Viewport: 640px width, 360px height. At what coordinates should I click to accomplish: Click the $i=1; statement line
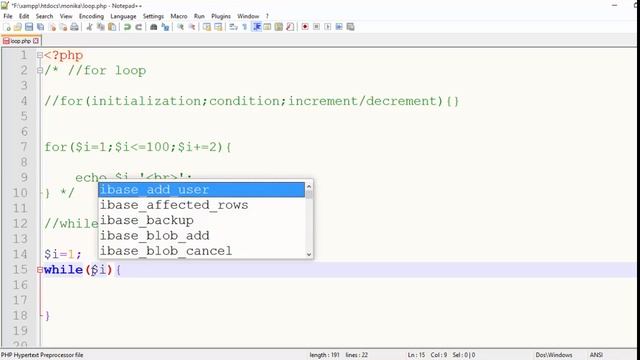click(x=63, y=254)
